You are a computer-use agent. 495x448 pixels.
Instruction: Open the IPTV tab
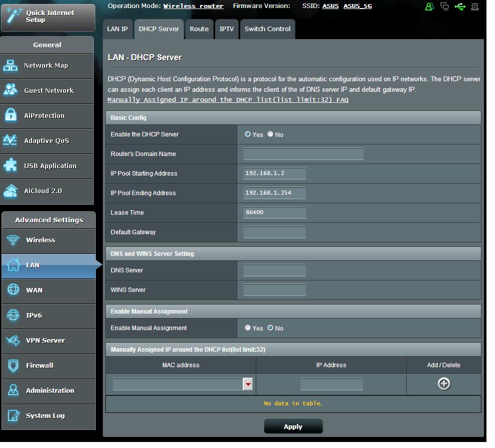[x=227, y=29]
